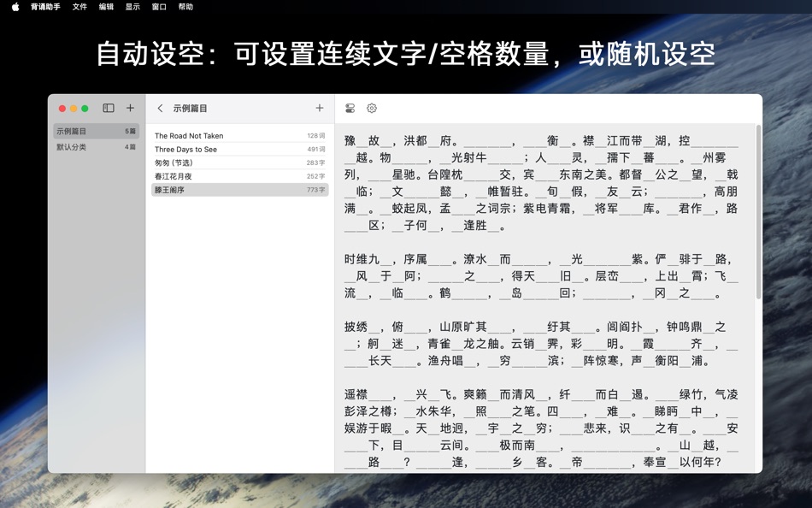Open the blank-settings toggle icon above the text
The height and width of the screenshot is (508, 812).
point(350,108)
